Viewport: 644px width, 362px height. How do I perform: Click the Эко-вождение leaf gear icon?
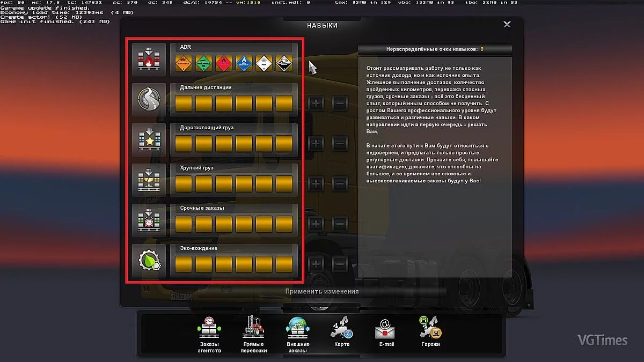point(150,261)
